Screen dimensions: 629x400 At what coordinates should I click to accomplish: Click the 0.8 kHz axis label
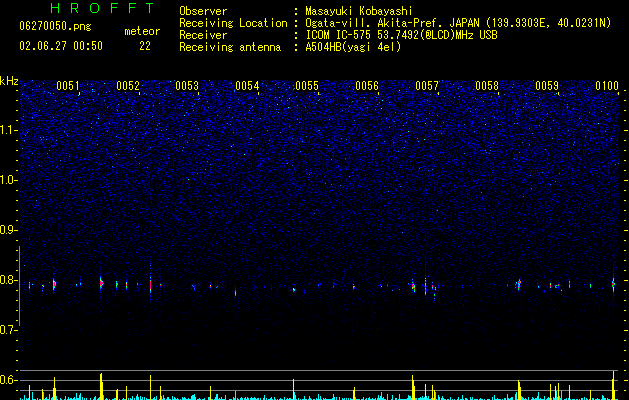9,280
